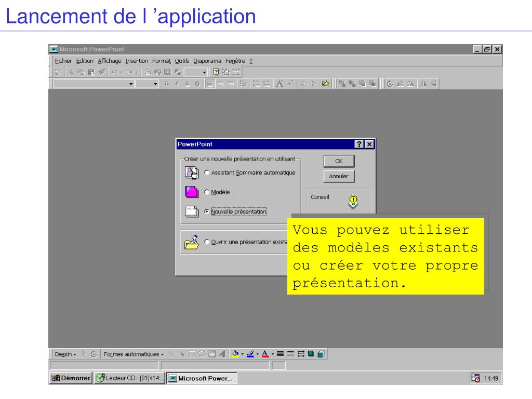This screenshot has height=399, width=532.
Task: Click the help question mark toolbar icon
Action: tap(216, 72)
